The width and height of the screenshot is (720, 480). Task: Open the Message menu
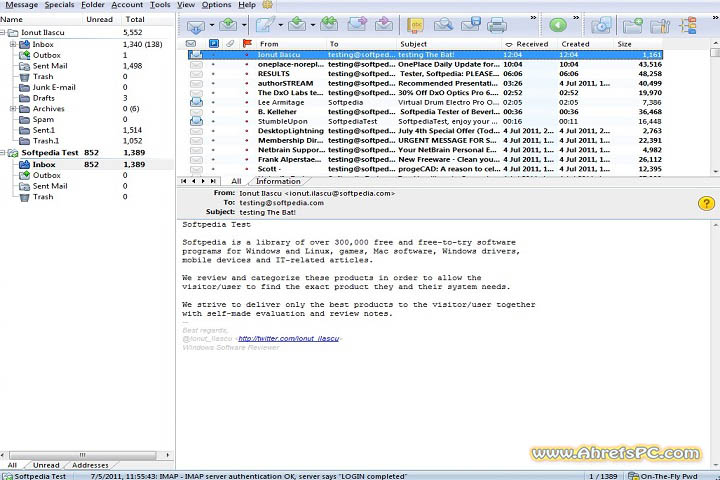point(22,5)
